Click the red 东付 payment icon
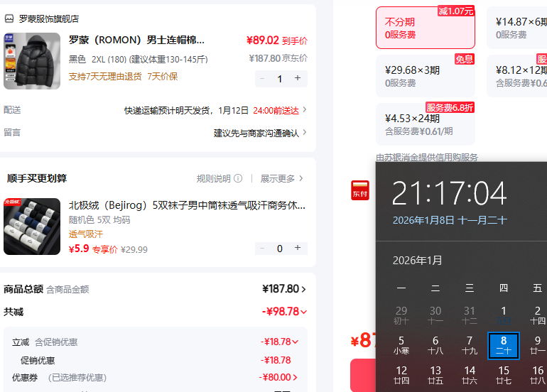The height and width of the screenshot is (392, 547). click(360, 190)
